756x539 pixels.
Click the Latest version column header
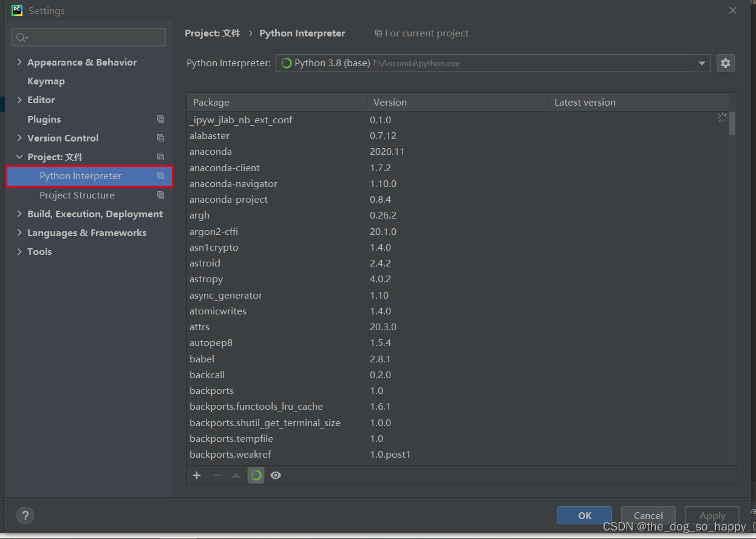[x=638, y=102]
